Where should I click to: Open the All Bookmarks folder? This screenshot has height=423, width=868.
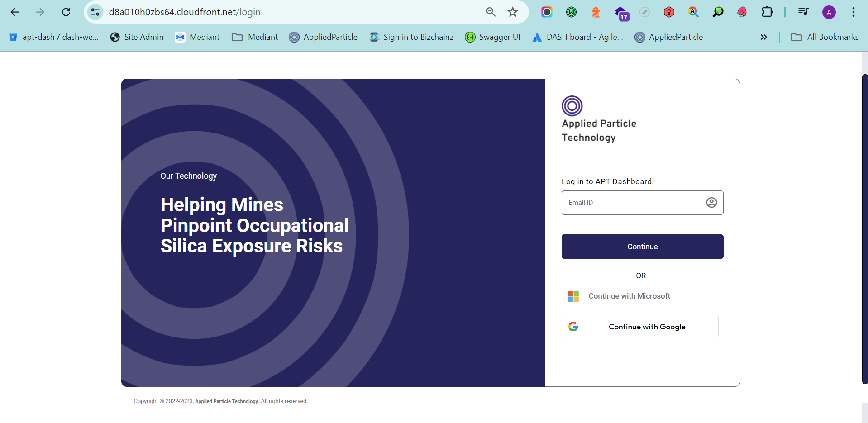[825, 37]
